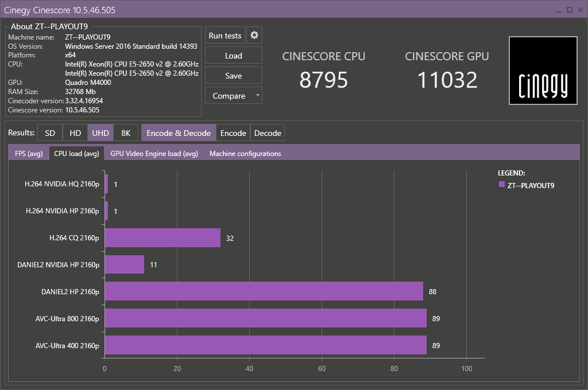The width and height of the screenshot is (588, 390).
Task: Click the Cinecoder version 3.32.4.16954
Action: (x=84, y=101)
